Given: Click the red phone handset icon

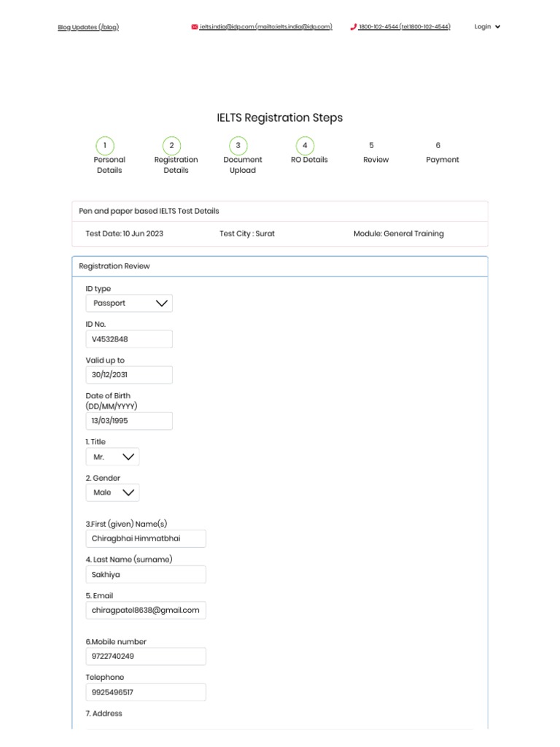Looking at the screenshot, I should (x=354, y=27).
